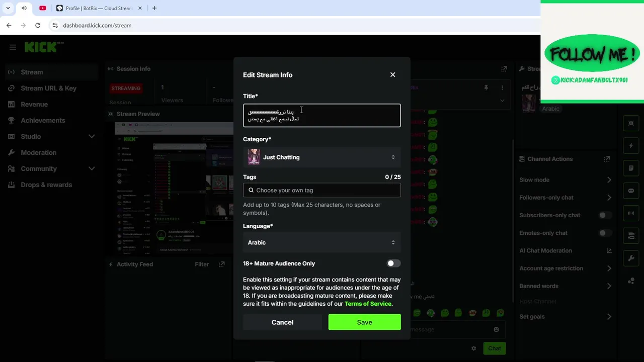Pin the chat panel message

click(486, 87)
